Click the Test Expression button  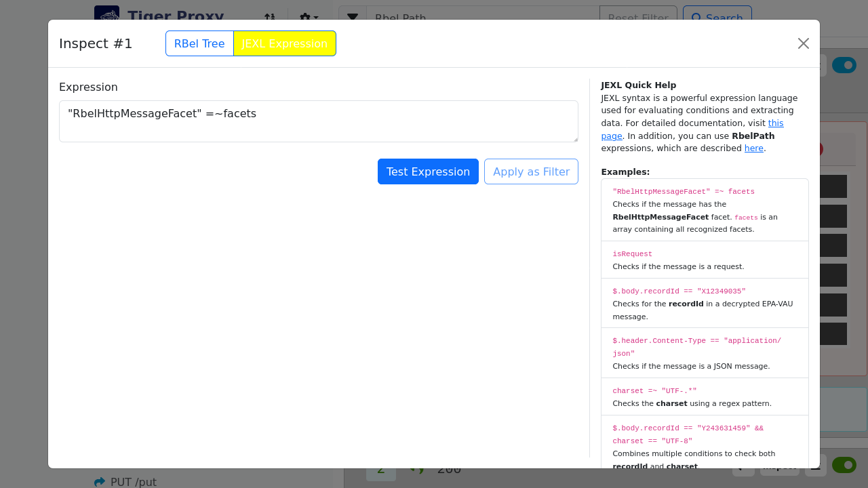428,171
